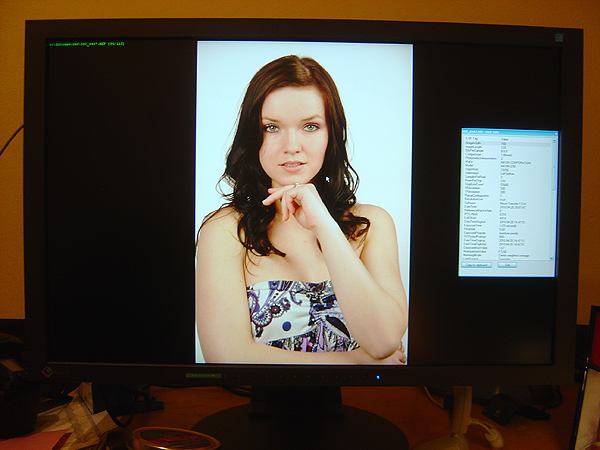
Task: Select the ExposureTime row in EXIF list
Action: pyautogui.click(x=507, y=225)
